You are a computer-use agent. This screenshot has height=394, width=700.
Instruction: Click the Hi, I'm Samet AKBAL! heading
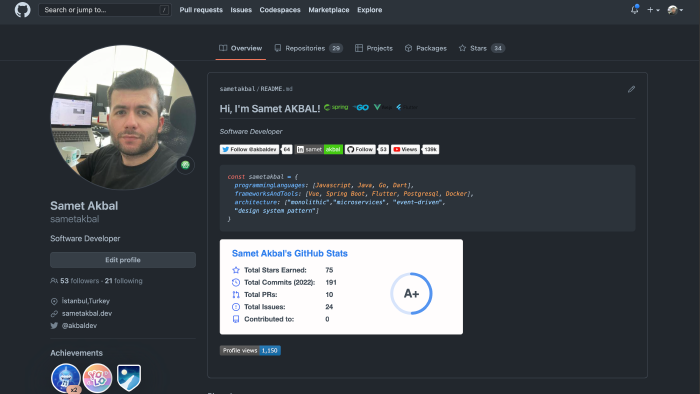click(x=270, y=109)
